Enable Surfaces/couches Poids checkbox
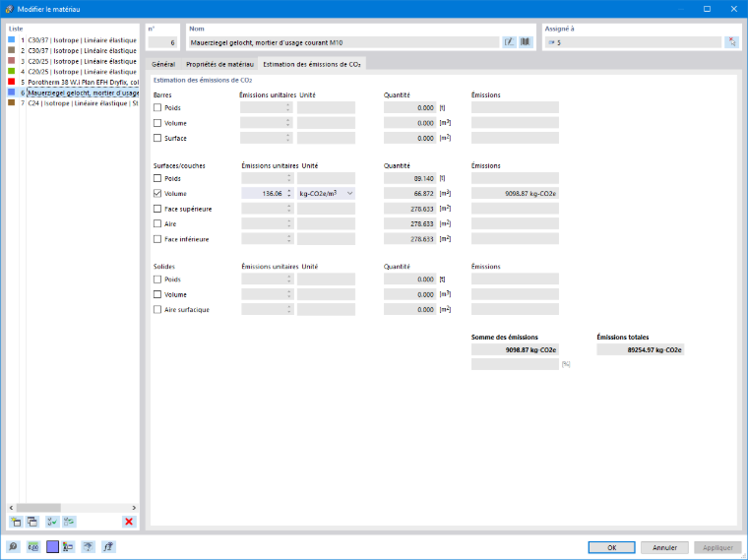The width and height of the screenshot is (748, 560). pyautogui.click(x=157, y=178)
